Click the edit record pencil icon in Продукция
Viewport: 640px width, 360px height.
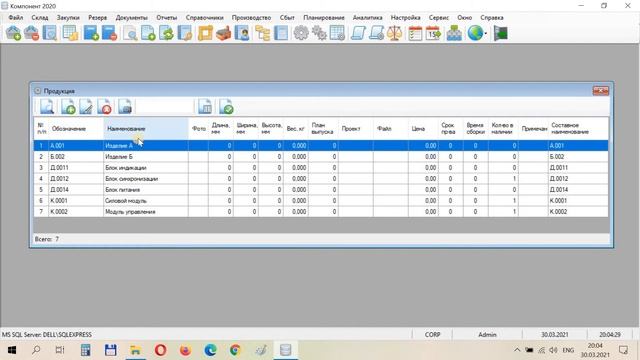(86, 107)
